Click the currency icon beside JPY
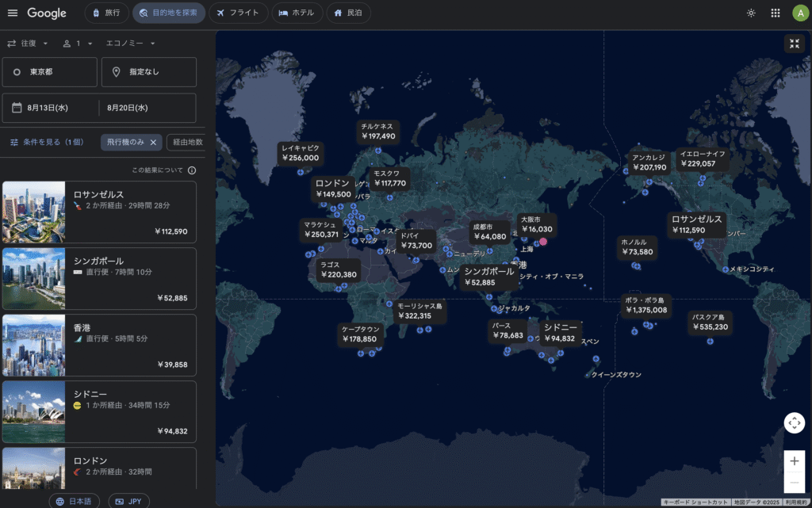Screen dimensions: 812x508 click(x=120, y=502)
